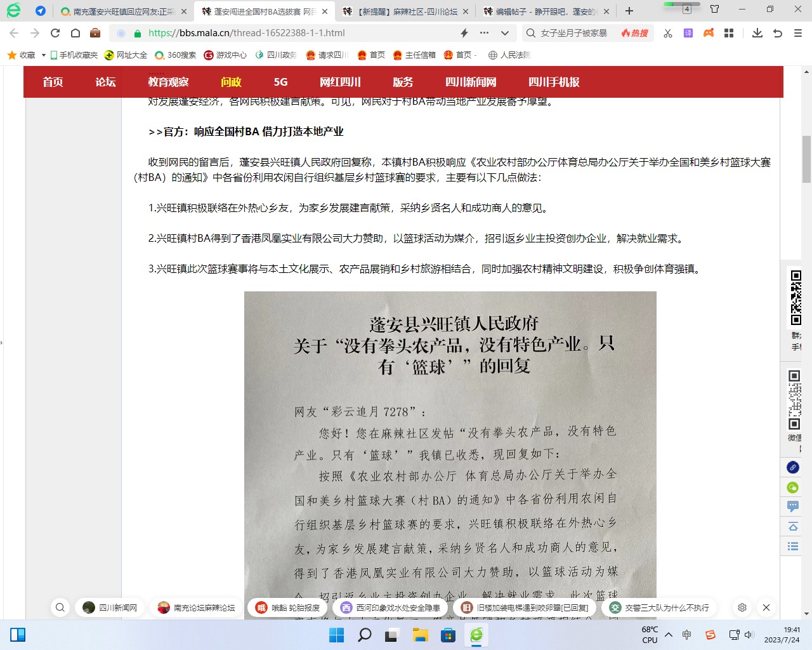Expand the 收藏 favorites dropdown arrow
Screen dimensions: 812x650
43,55
